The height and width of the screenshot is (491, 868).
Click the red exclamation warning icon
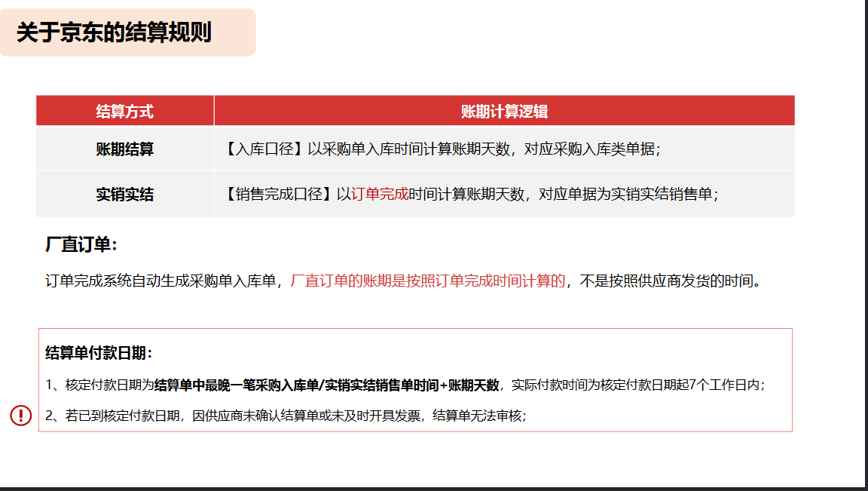(21, 415)
